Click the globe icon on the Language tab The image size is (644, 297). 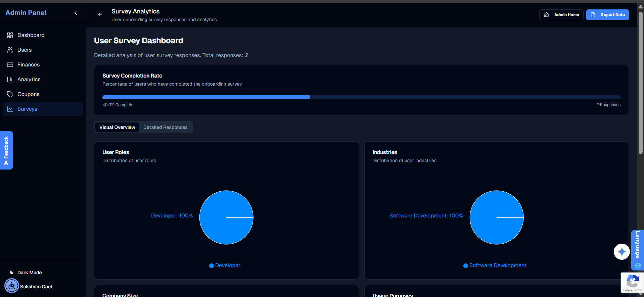tap(638, 265)
